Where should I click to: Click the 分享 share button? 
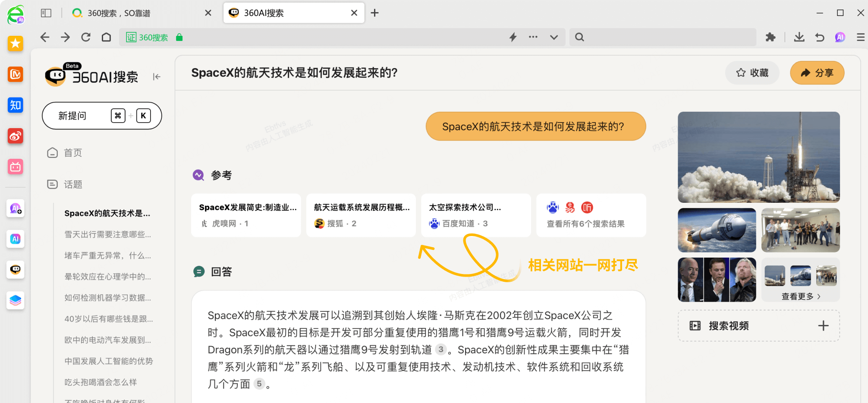817,72
